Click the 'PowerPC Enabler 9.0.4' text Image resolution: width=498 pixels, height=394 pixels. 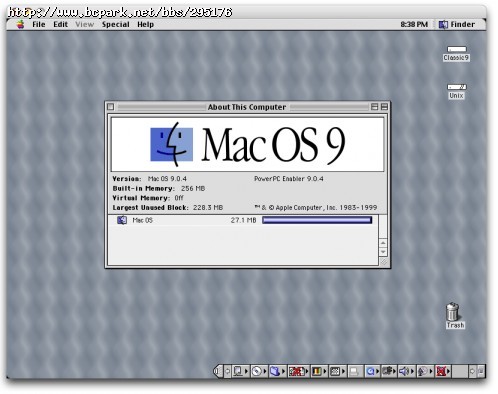(x=289, y=179)
